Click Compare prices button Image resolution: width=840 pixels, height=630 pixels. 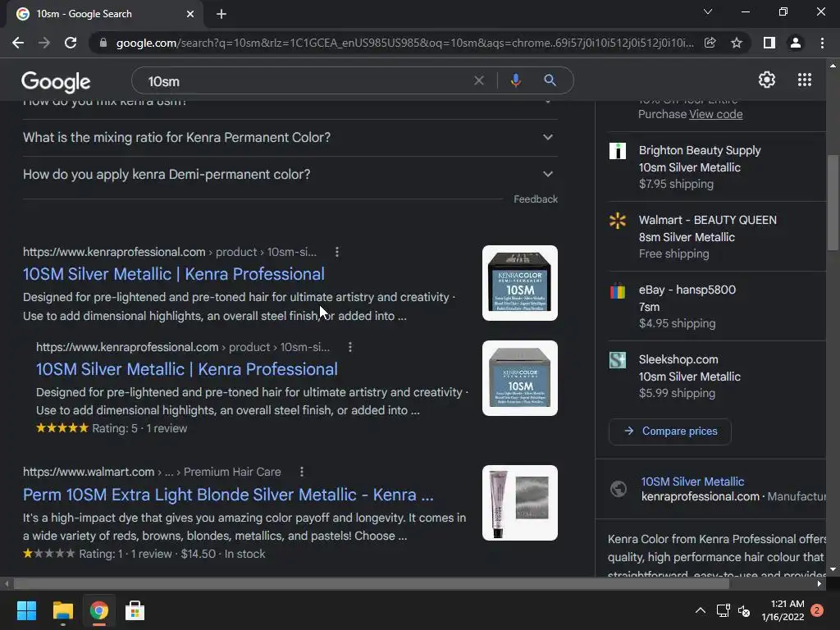[x=669, y=431]
